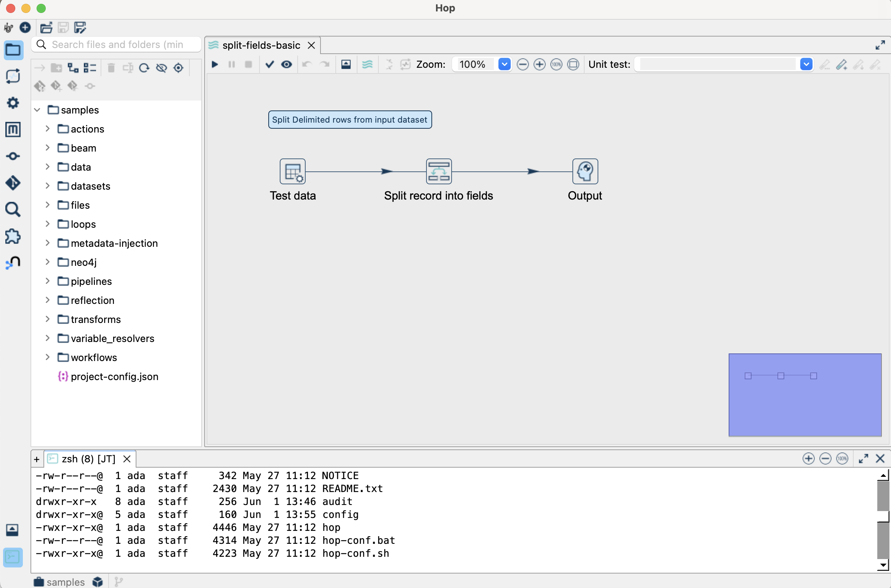Open a file with the open-folder icon
Viewport: 891px width, 588px height.
click(x=46, y=27)
